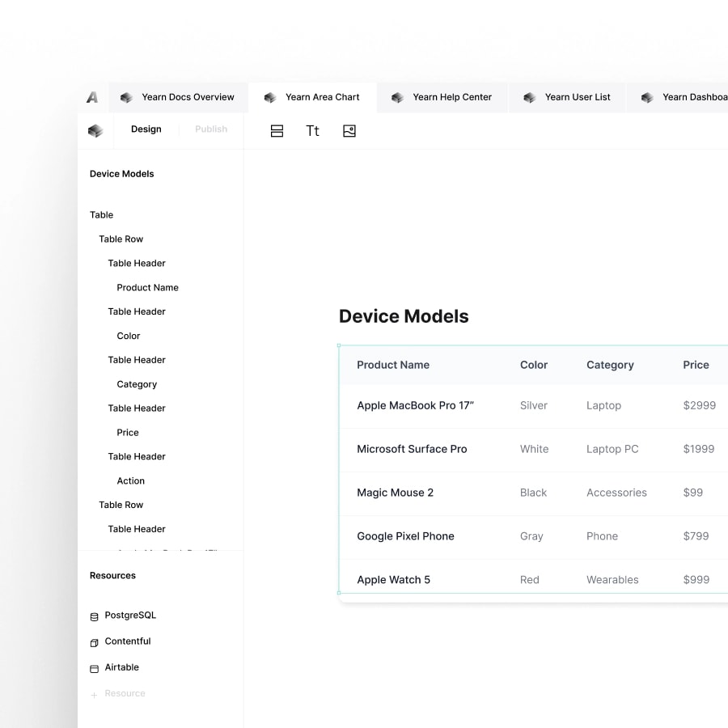
Task: Select Product Name in the layer tree
Action: (x=148, y=287)
